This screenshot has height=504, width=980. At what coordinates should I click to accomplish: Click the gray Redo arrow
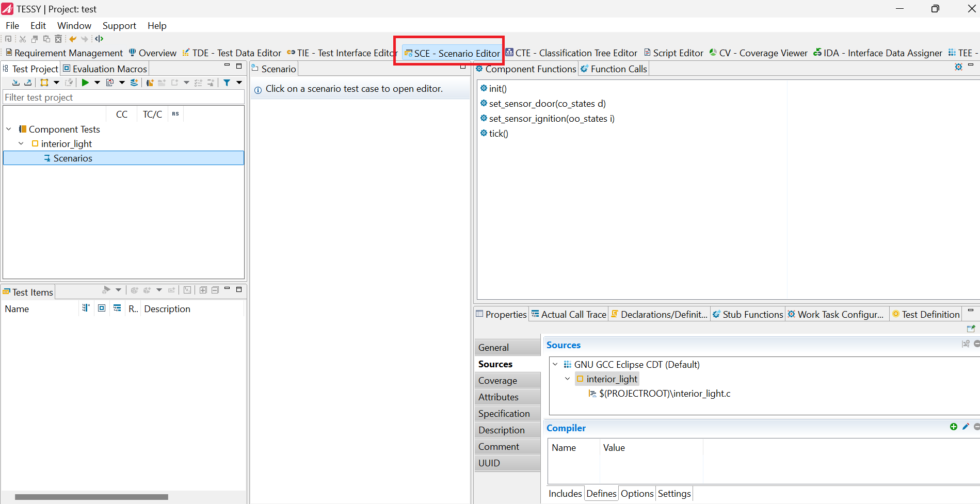coord(85,39)
